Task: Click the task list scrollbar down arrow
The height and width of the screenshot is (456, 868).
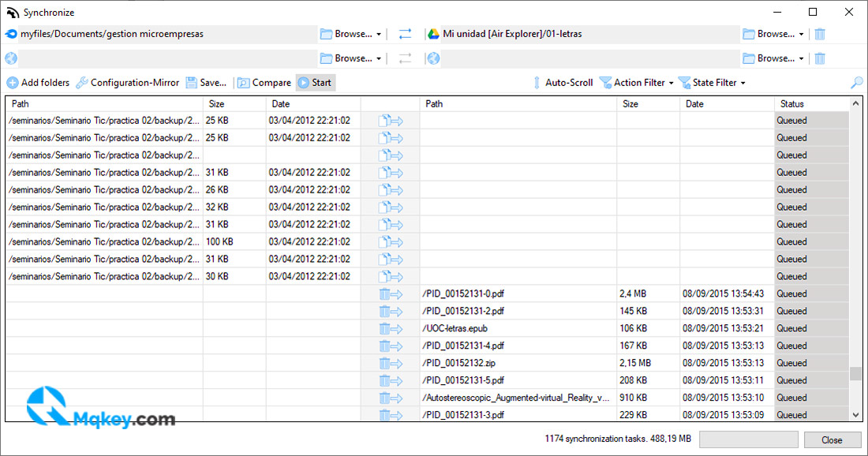Action: (x=856, y=414)
